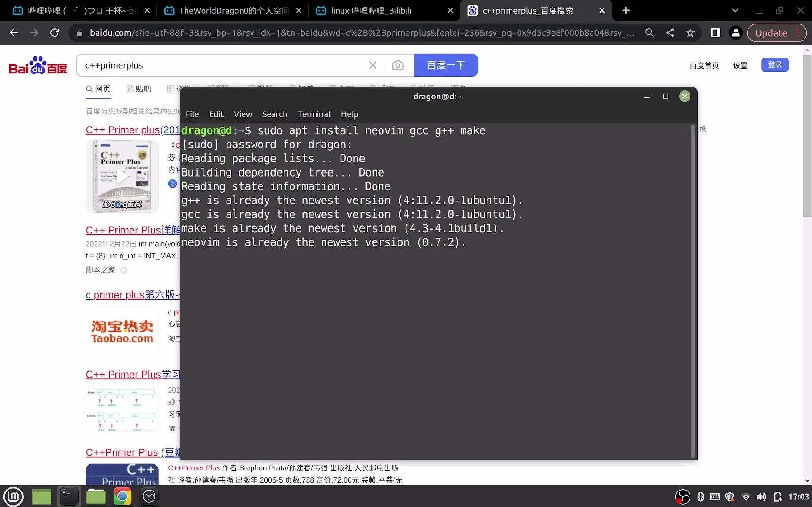Viewport: 812px width, 507px height.
Task: Open the terminal Search menu
Action: pyautogui.click(x=275, y=114)
